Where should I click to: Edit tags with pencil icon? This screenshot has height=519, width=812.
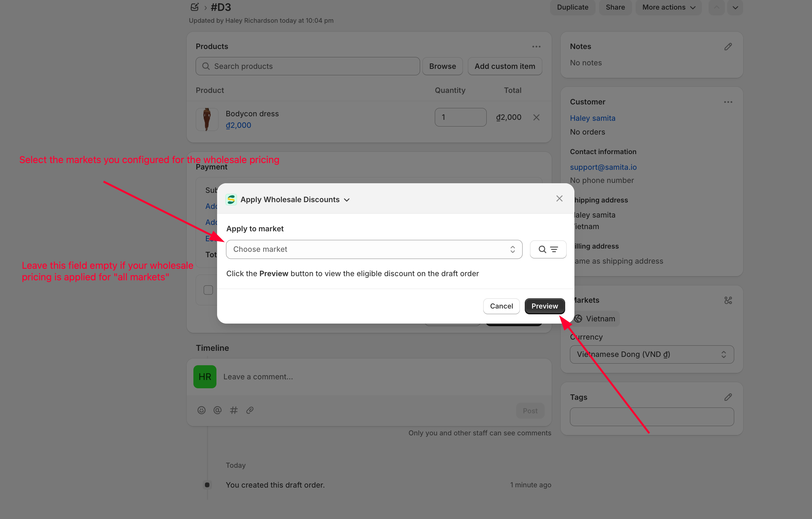[x=728, y=397]
